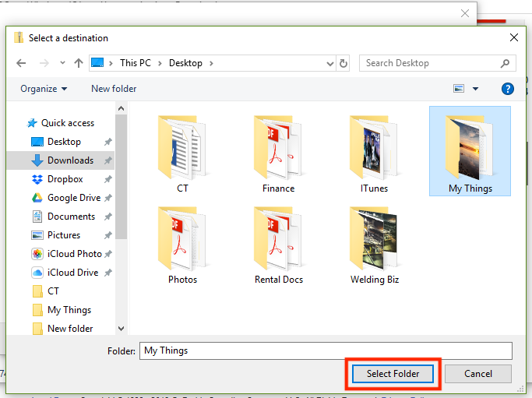Click the Folder name text field
This screenshot has width=532, height=398.
point(326,350)
